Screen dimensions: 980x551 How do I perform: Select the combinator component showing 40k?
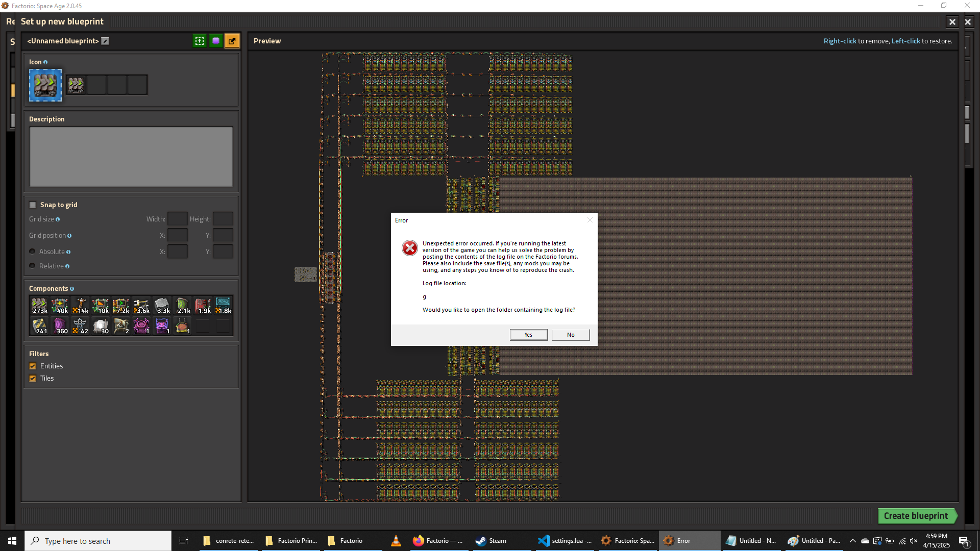click(x=60, y=306)
